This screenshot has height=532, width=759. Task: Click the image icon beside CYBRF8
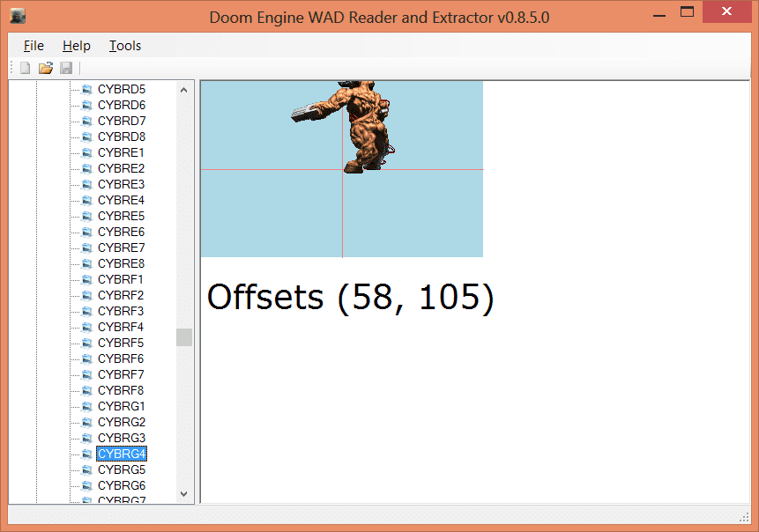(x=87, y=390)
